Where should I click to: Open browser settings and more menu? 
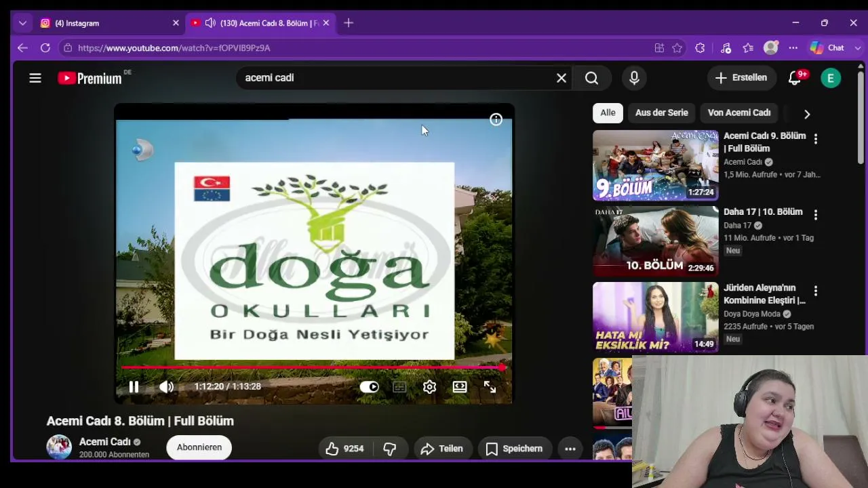coord(793,48)
